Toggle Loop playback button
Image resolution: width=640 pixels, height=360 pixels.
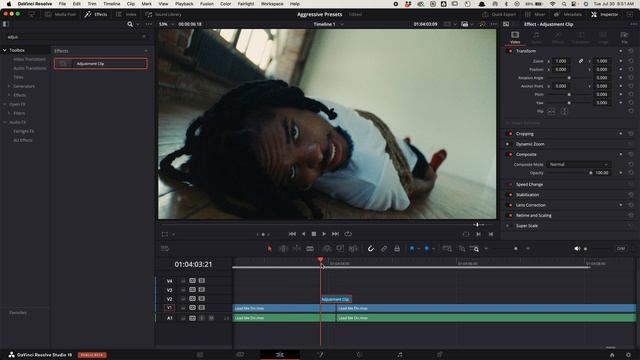pyautogui.click(x=348, y=234)
